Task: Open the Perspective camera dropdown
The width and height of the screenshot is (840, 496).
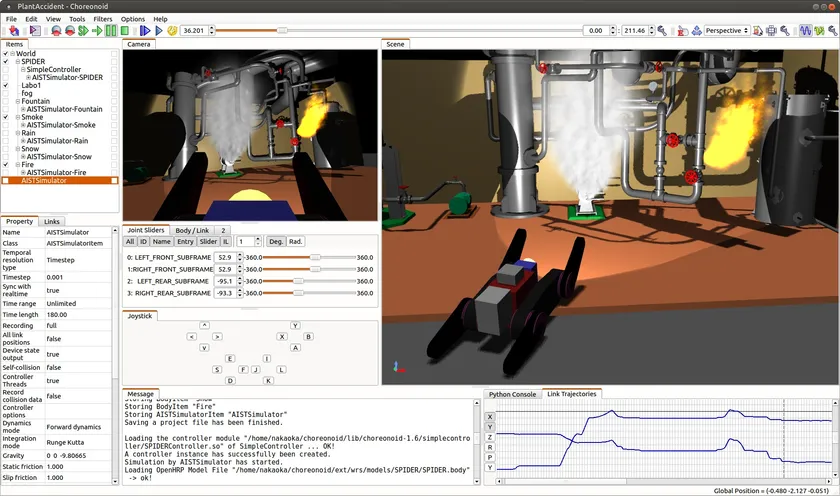Action: coord(726,31)
